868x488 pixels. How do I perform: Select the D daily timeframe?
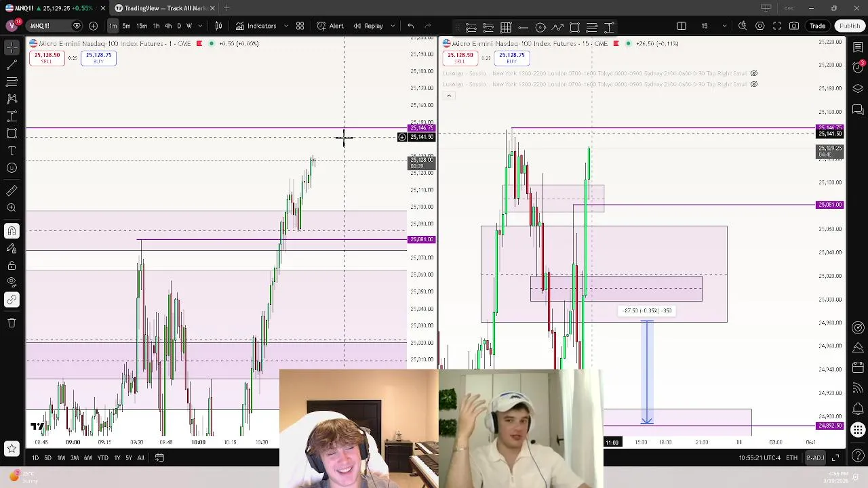pyautogui.click(x=179, y=26)
